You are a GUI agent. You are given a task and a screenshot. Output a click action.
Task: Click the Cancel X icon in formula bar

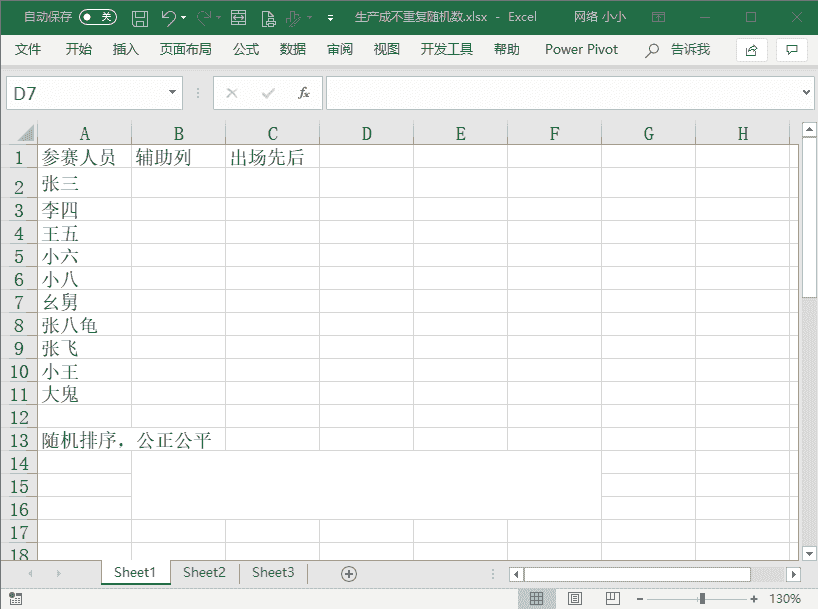point(232,93)
